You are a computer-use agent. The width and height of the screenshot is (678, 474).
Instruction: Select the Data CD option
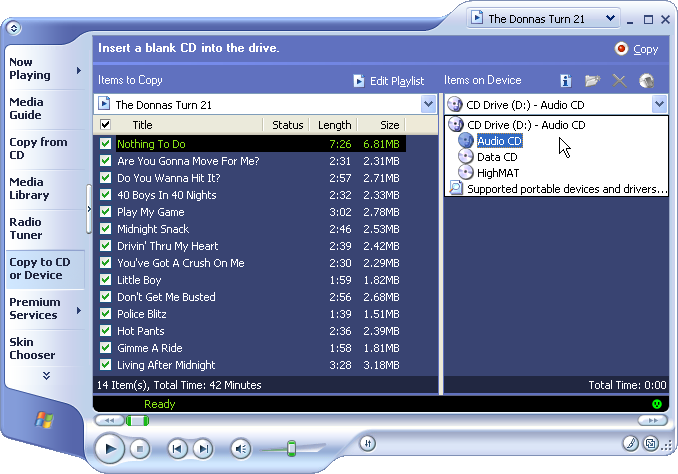(x=497, y=157)
